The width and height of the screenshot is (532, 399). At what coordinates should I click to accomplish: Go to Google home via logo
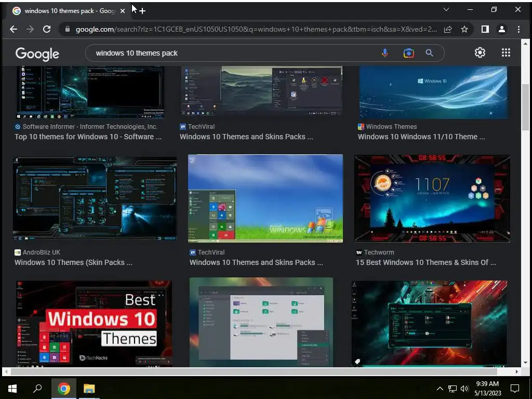coord(37,54)
